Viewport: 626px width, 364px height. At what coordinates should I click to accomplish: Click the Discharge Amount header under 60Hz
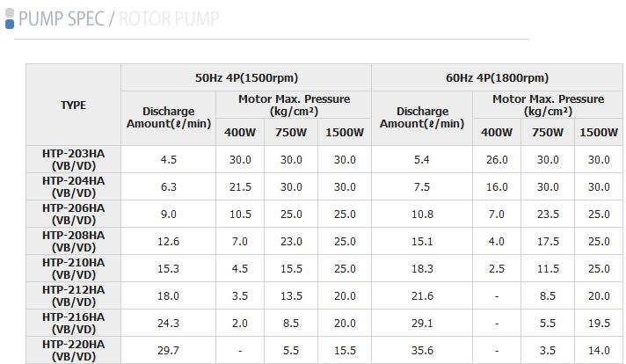[x=422, y=118]
